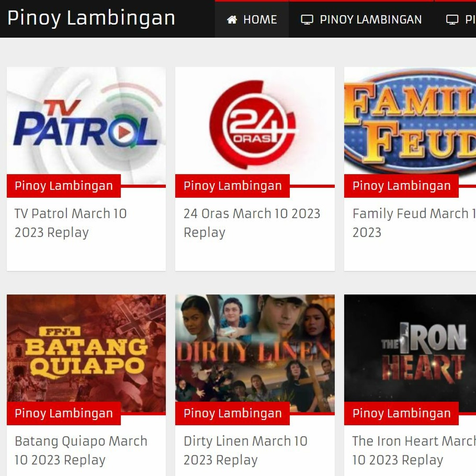The width and height of the screenshot is (476, 476).
Task: Open 24 Oras March 10 2023 Replay link
Action: click(x=252, y=223)
